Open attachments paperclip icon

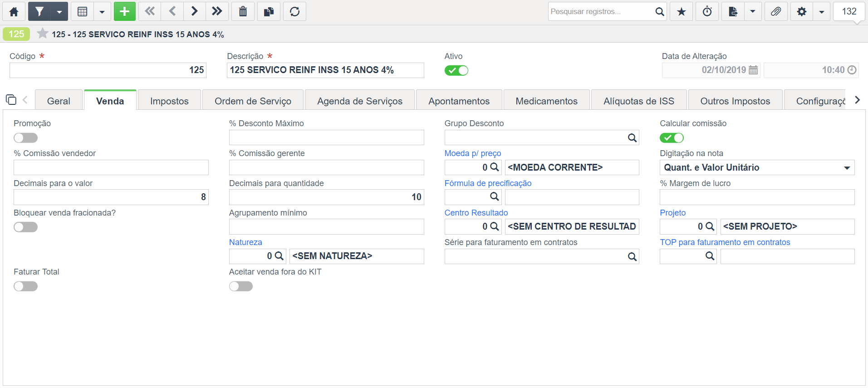coord(776,11)
